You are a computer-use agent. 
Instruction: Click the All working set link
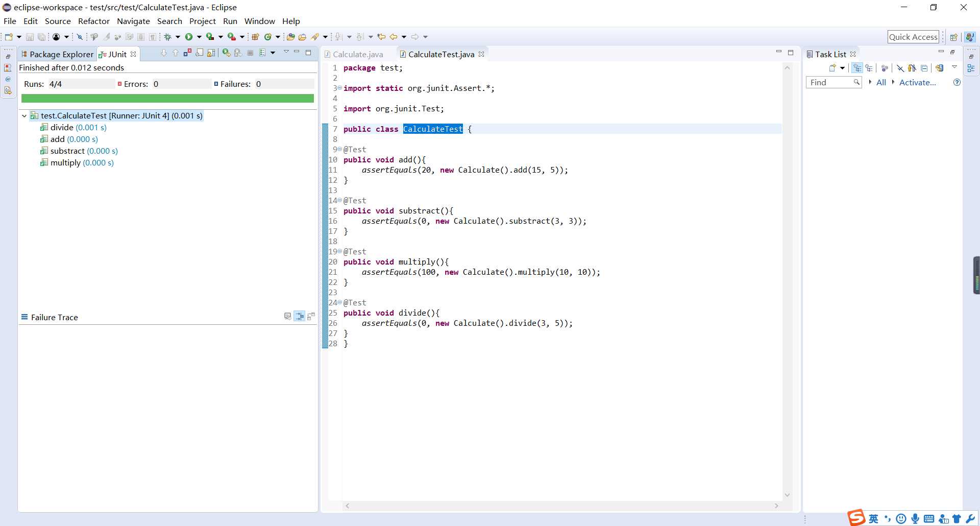(x=881, y=82)
